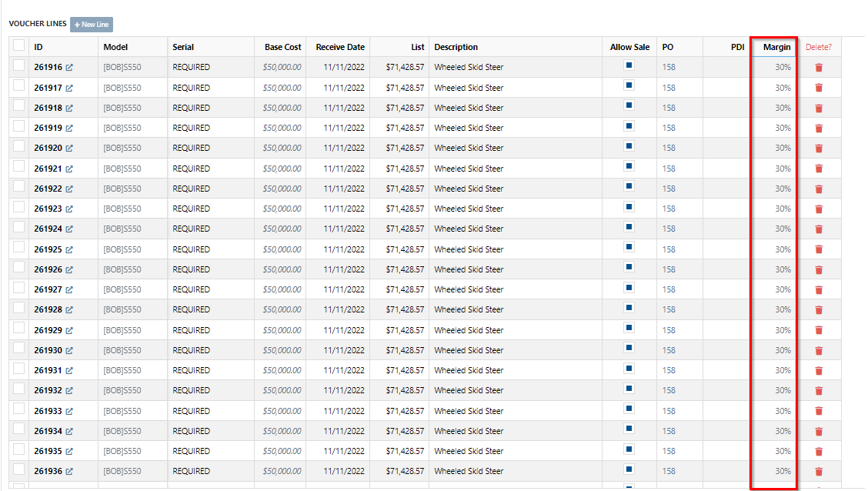The width and height of the screenshot is (868, 491).
Task: Delete voucher line 261919 with trash icon
Action: point(819,128)
